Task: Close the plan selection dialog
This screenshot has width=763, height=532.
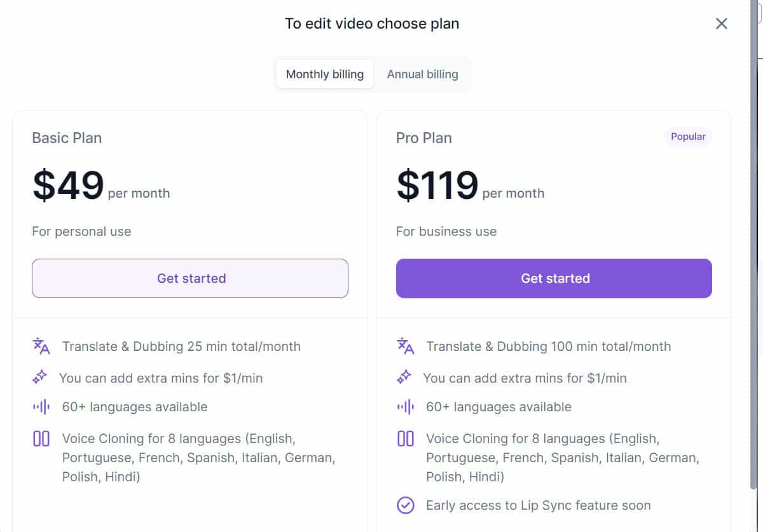Action: tap(721, 24)
